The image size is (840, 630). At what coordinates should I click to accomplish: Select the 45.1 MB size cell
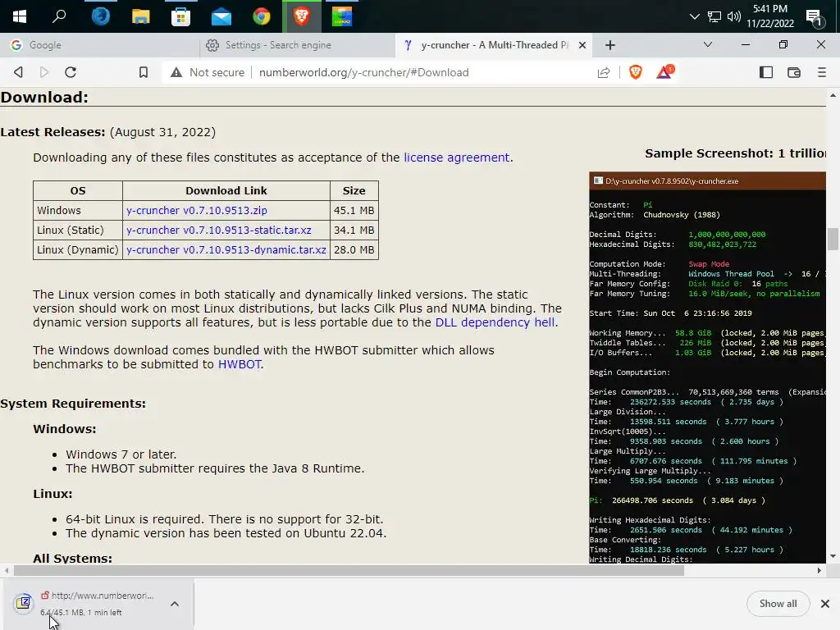click(354, 211)
